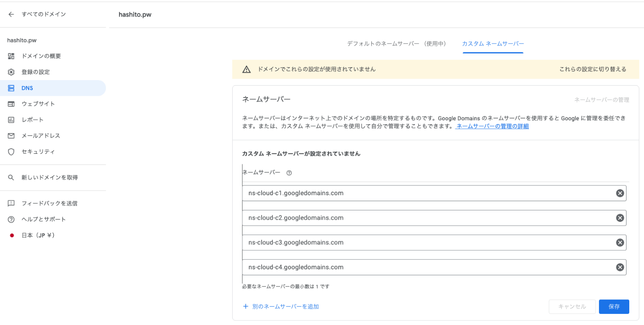This screenshot has width=644, height=325.
Task: Click the ヘルプとサポート question mark icon
Action: (11, 219)
